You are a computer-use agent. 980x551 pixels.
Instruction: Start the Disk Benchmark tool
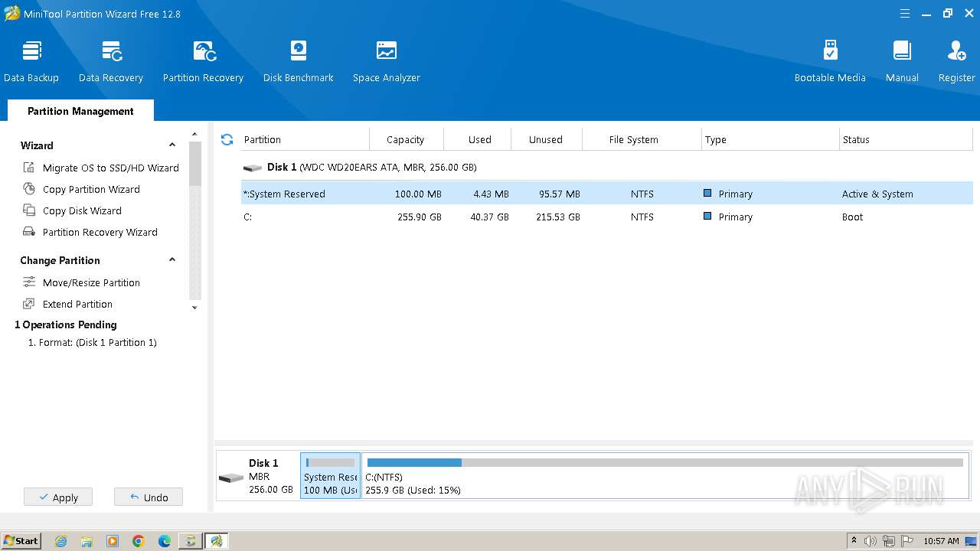298,61
